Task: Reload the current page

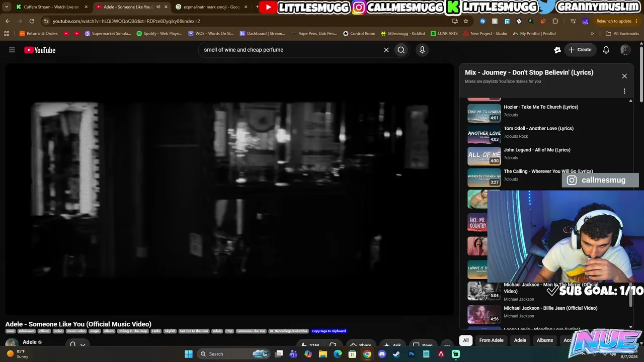Action: [32, 21]
